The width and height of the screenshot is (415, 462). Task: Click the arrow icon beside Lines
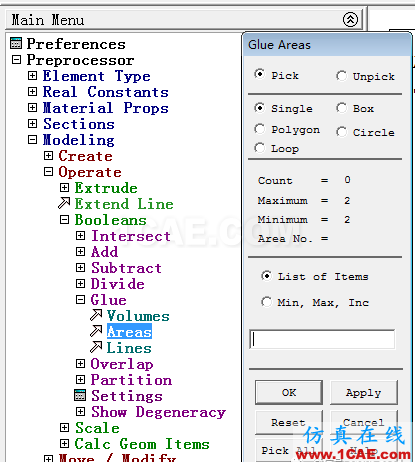pos(96,347)
